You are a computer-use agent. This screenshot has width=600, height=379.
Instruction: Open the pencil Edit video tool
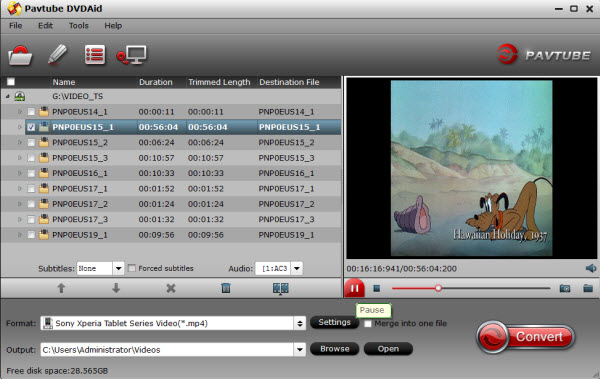[57, 54]
